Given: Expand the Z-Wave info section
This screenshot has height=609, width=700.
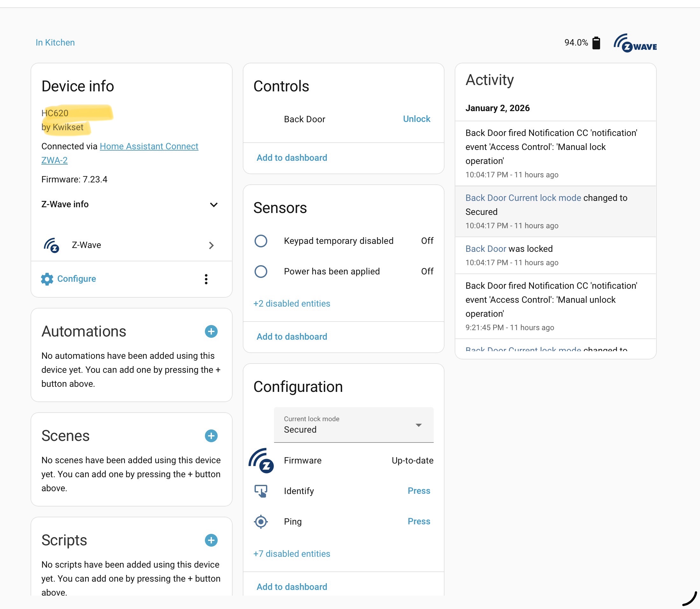Looking at the screenshot, I should click(x=213, y=205).
